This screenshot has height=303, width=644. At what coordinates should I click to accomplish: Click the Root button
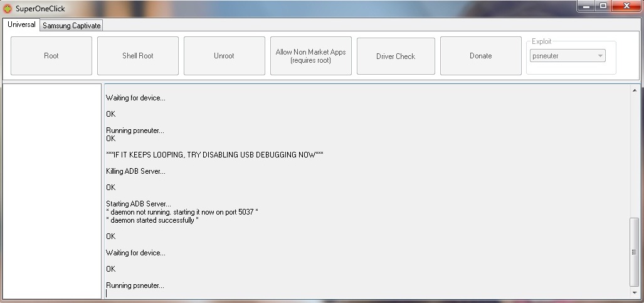click(51, 56)
